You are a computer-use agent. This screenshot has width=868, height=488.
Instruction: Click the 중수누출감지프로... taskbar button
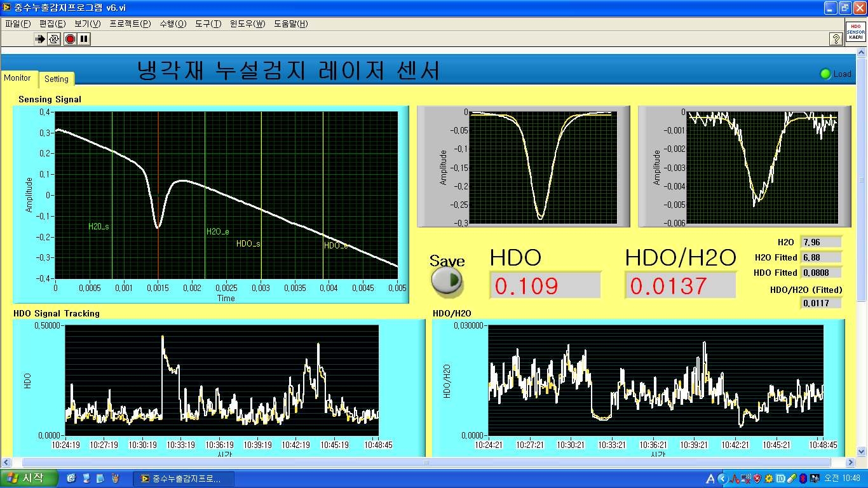click(x=183, y=478)
